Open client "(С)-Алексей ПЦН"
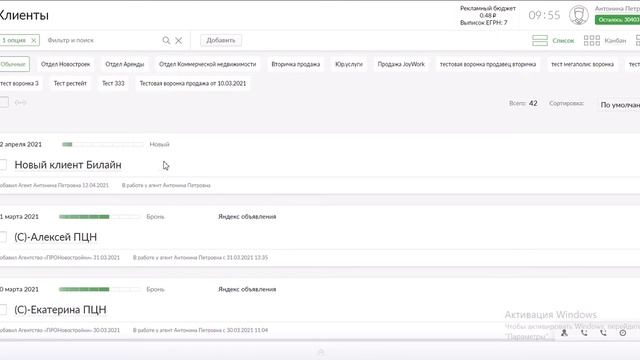This screenshot has width=640, height=360. [x=56, y=237]
